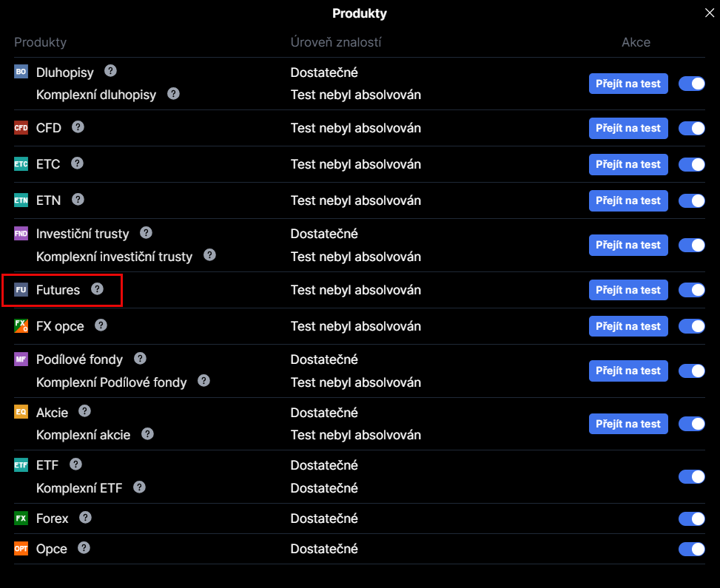720x588 pixels.
Task: Click the help icon next to Dluhopisy
Action: [x=110, y=71]
